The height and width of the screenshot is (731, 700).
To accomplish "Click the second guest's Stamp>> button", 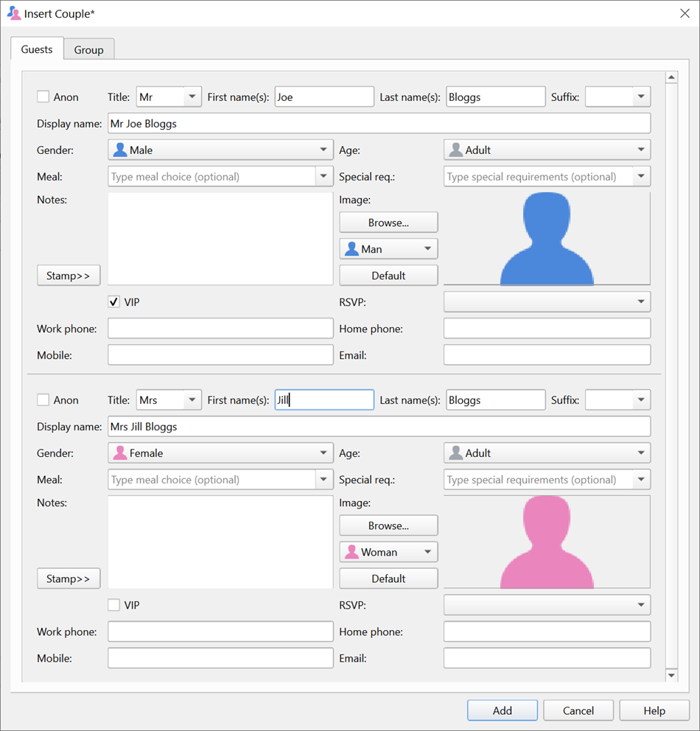I will click(x=69, y=578).
